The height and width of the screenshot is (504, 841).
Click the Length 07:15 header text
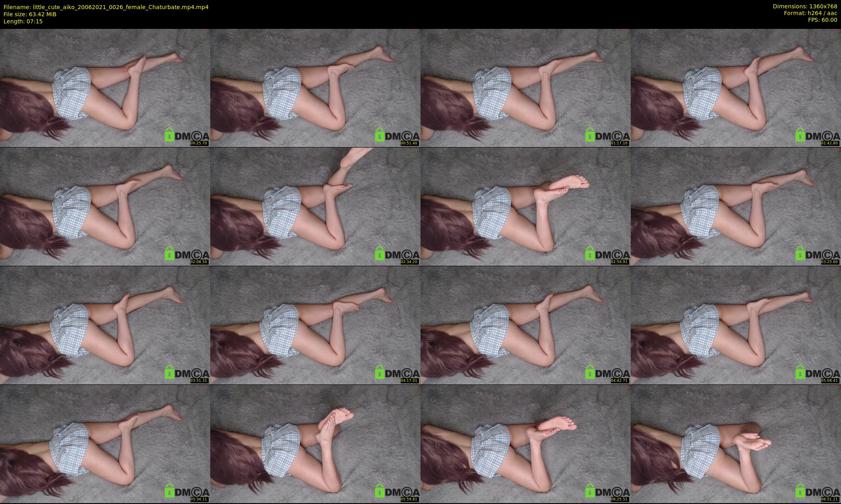(x=23, y=21)
